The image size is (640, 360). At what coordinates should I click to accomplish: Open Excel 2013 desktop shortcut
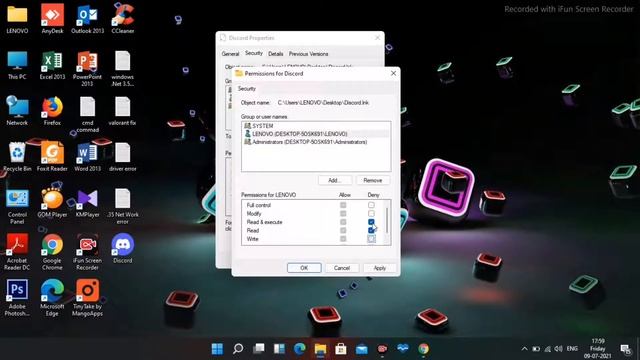tap(52, 65)
